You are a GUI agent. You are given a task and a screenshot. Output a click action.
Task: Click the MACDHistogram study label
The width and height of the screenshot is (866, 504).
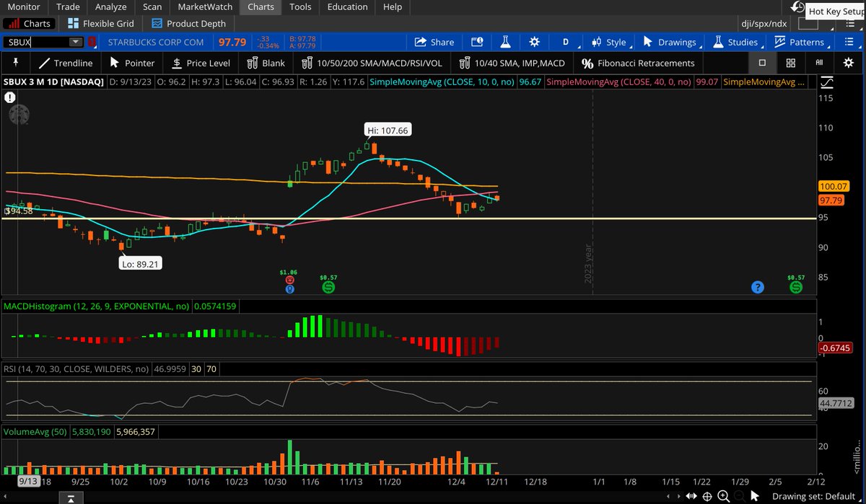[x=97, y=306]
